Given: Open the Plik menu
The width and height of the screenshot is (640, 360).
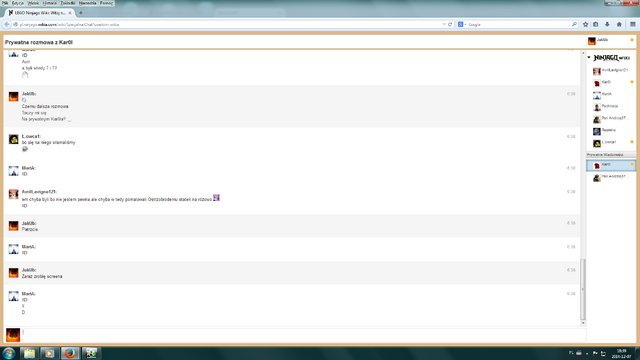Looking at the screenshot, I should 5,3.
